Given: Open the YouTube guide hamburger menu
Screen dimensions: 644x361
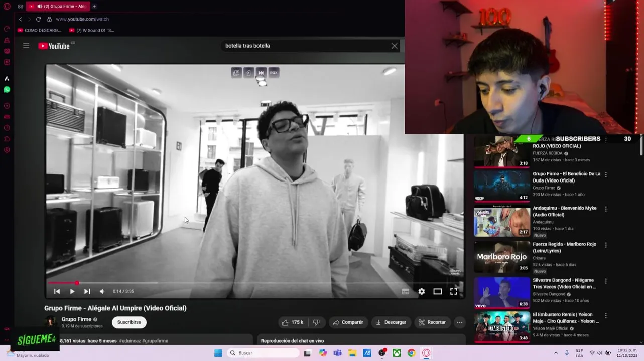Looking at the screenshot, I should 26,46.
